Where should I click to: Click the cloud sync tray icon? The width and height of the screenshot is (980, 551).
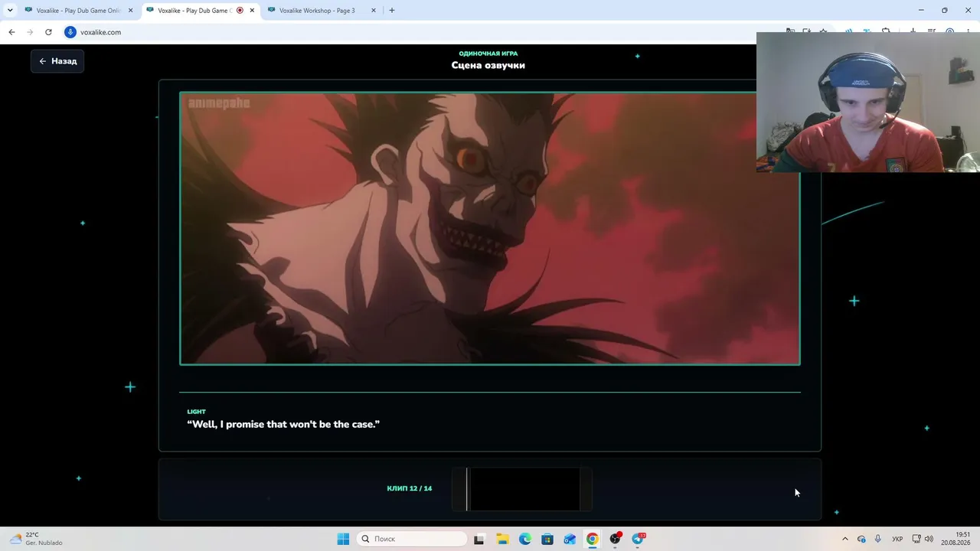click(861, 539)
